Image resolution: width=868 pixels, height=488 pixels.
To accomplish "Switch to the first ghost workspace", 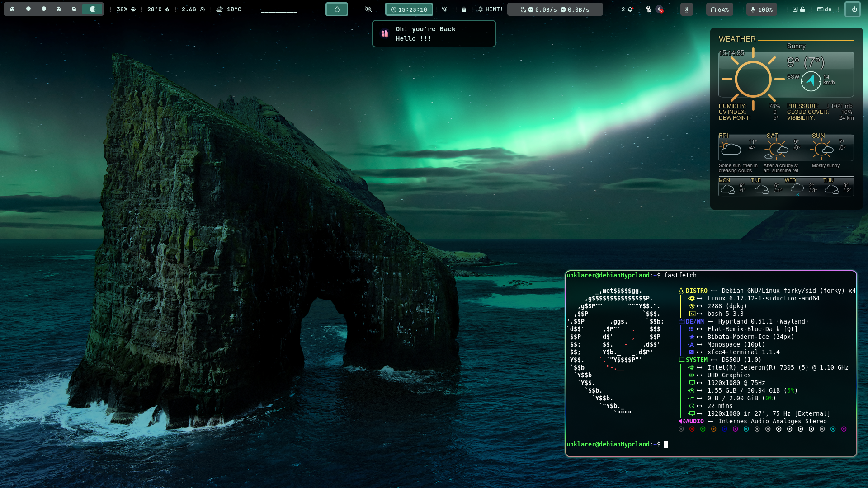I will point(13,9).
